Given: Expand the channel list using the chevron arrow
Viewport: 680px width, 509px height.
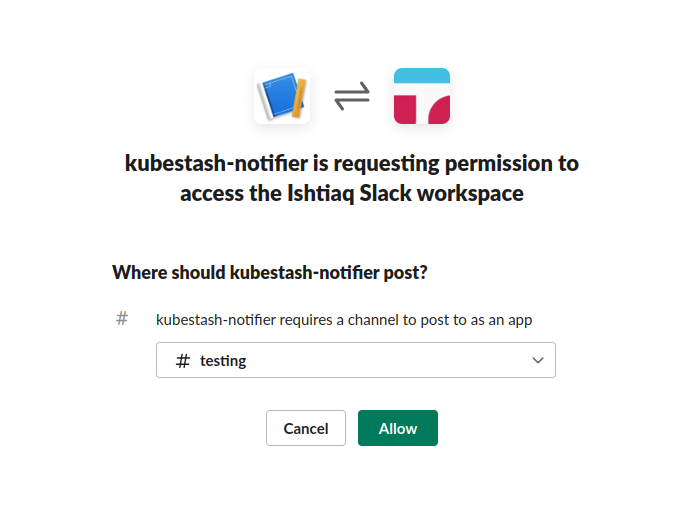Looking at the screenshot, I should 538,361.
